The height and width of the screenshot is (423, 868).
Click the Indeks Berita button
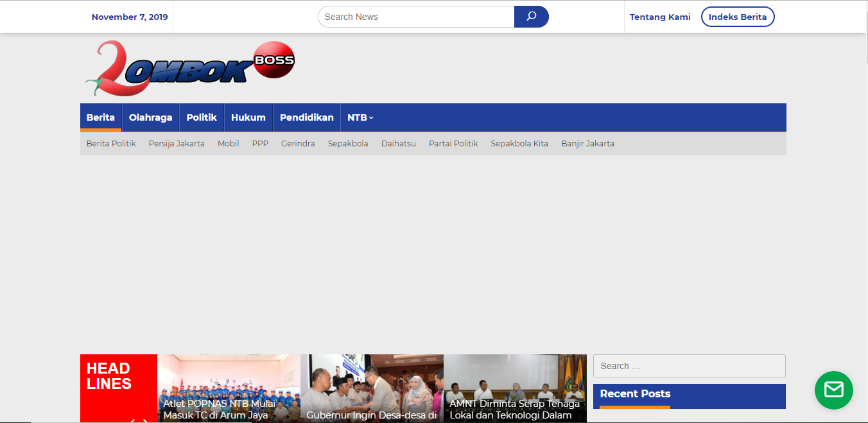point(738,17)
